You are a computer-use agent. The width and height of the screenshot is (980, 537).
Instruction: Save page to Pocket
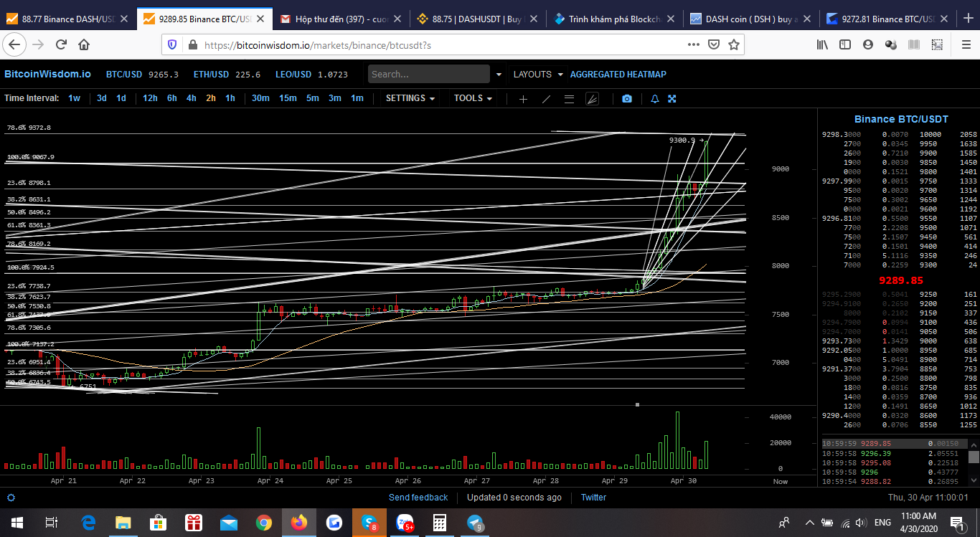coord(714,44)
